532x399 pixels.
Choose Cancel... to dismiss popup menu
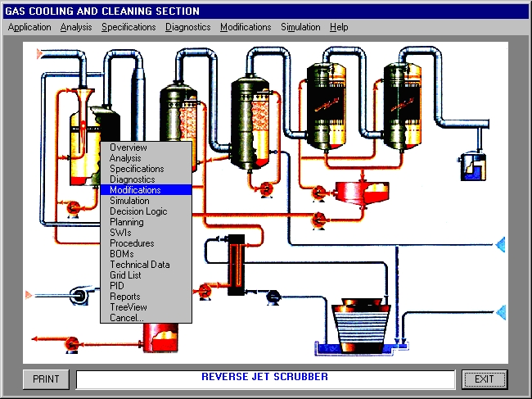pos(147,318)
